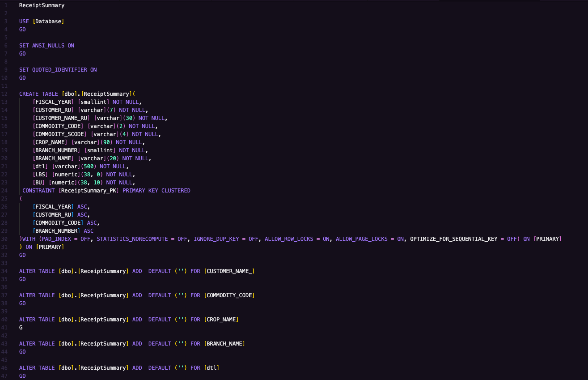Screen dimensions: 588x380
Task: Click "[CUSTOMER_RU]" on line 14
Action: 53,110
